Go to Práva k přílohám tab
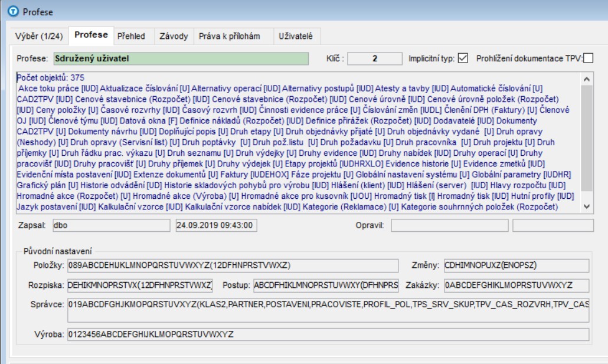The width and height of the screenshot is (608, 364). tap(229, 36)
